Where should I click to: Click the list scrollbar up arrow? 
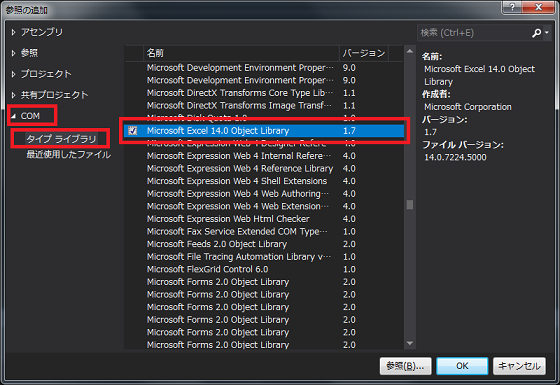pos(410,51)
